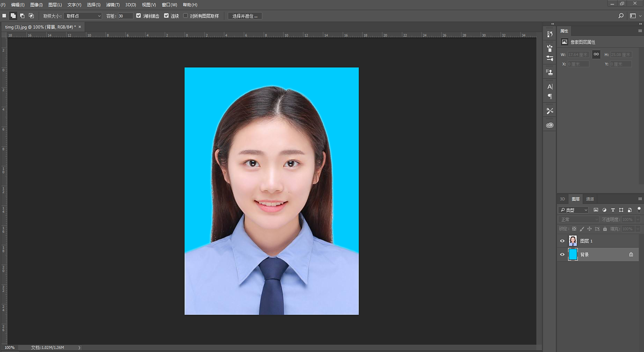The height and width of the screenshot is (352, 644).
Task: Open the 取样大小 sample size dropdown
Action: click(83, 16)
